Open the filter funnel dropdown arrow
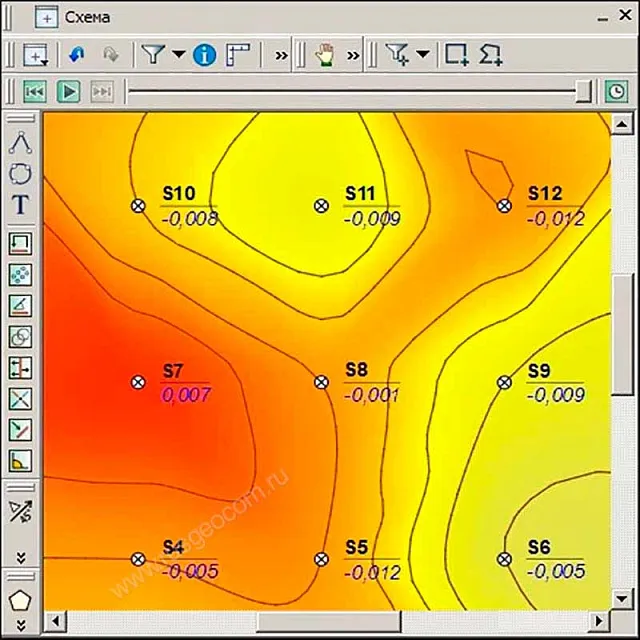640x640 pixels. [178, 55]
